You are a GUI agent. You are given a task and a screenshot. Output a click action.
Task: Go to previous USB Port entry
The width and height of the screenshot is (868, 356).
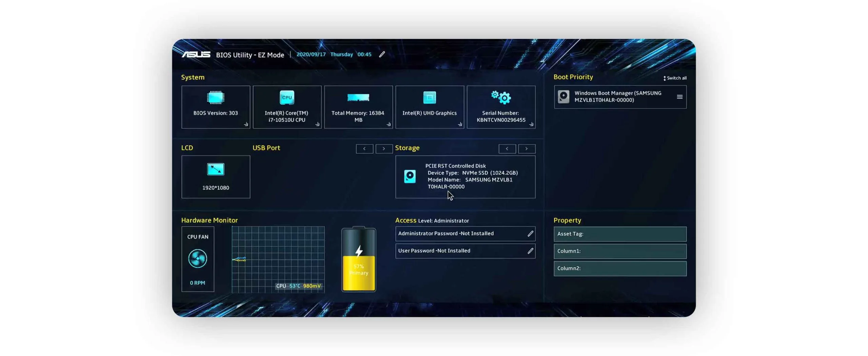[x=364, y=149]
